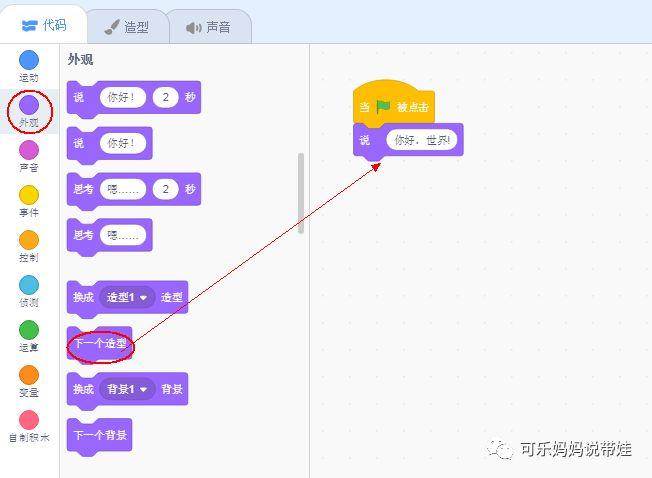This screenshot has width=652, height=478.
Task: Click the 外观 palette heading text
Action: 81,59
